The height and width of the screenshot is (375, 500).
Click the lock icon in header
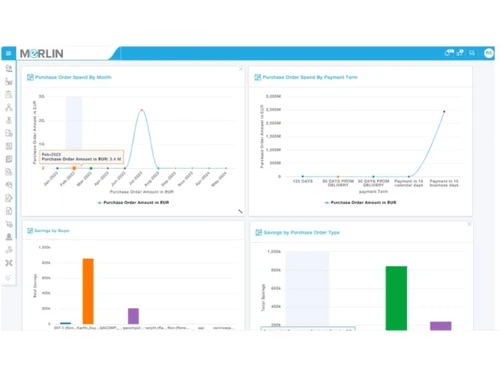460,53
